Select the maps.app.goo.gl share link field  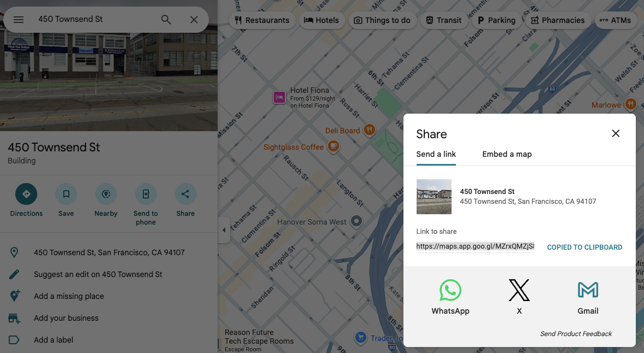click(x=475, y=246)
